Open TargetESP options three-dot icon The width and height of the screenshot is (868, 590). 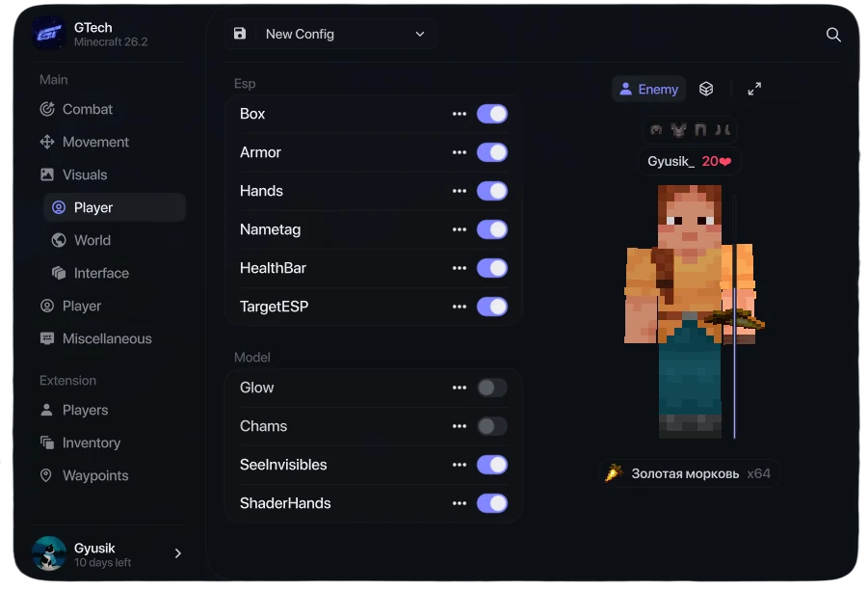click(460, 307)
